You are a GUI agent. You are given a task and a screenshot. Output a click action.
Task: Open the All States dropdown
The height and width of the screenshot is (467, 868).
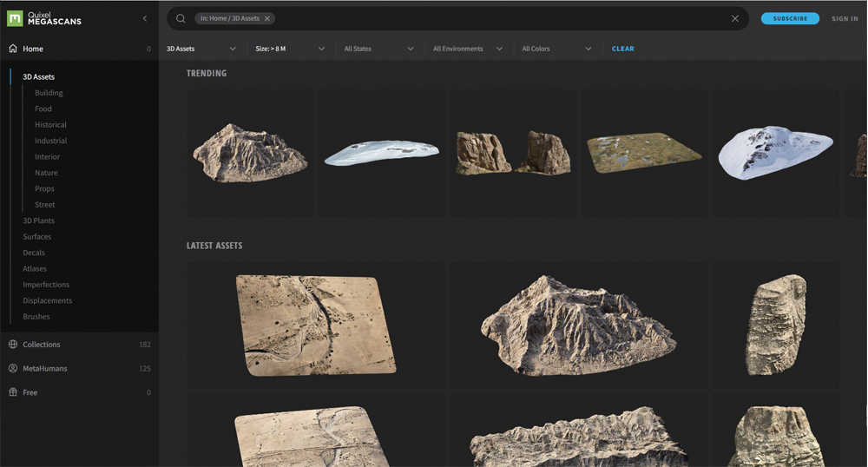tap(378, 49)
